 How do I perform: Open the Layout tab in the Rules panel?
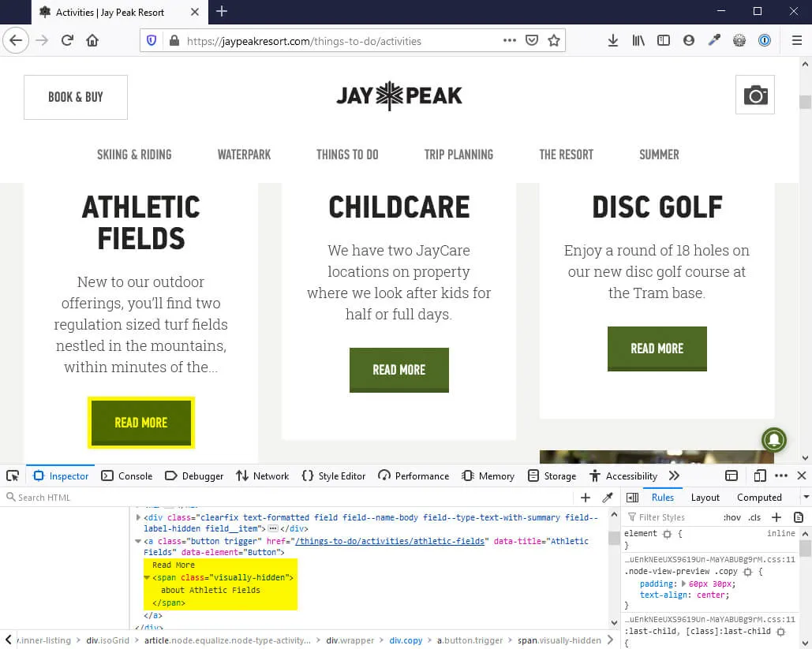point(705,498)
